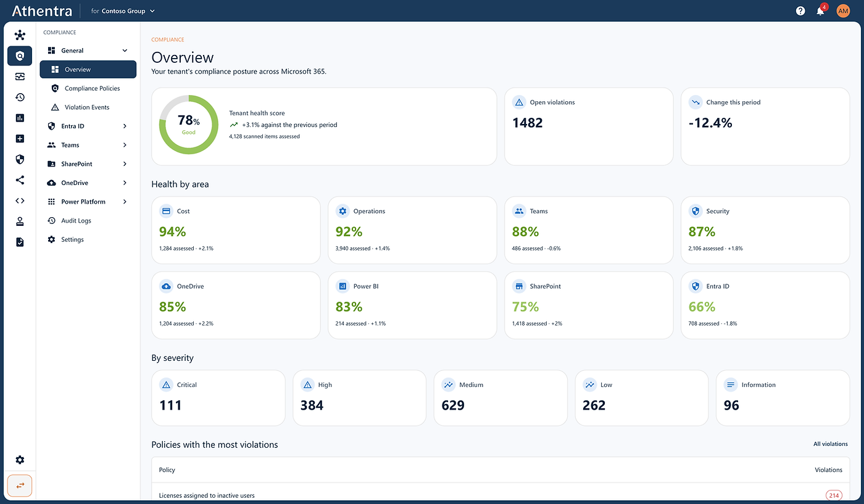Collapse the General section chevron

125,51
